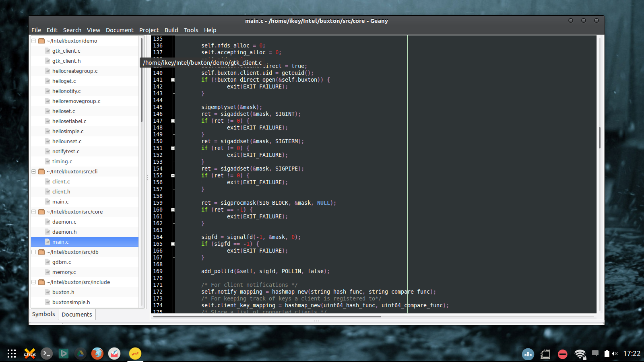Collapse the ~/Intel/buxton/src/cli tree node
644x362 pixels.
[34, 171]
